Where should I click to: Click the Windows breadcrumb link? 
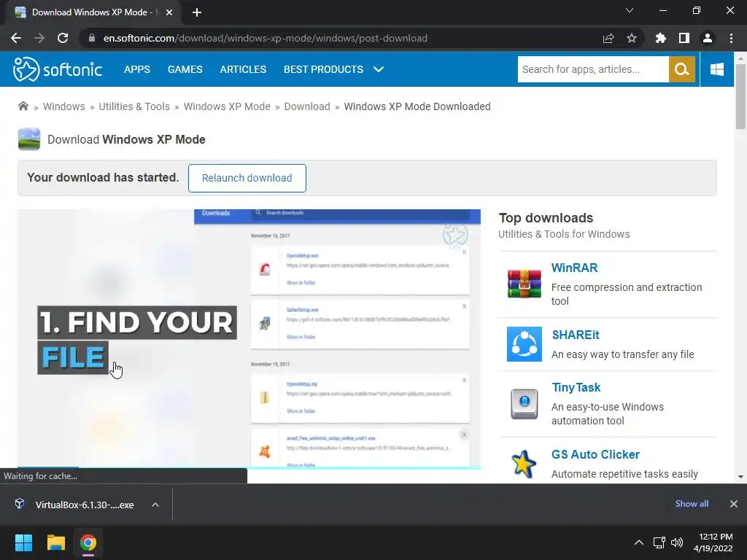coord(64,106)
